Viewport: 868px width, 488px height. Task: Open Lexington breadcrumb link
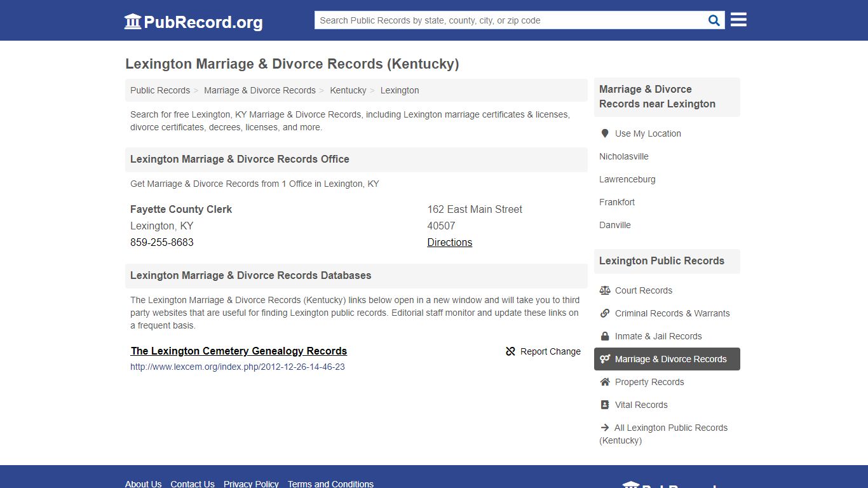pyautogui.click(x=400, y=90)
